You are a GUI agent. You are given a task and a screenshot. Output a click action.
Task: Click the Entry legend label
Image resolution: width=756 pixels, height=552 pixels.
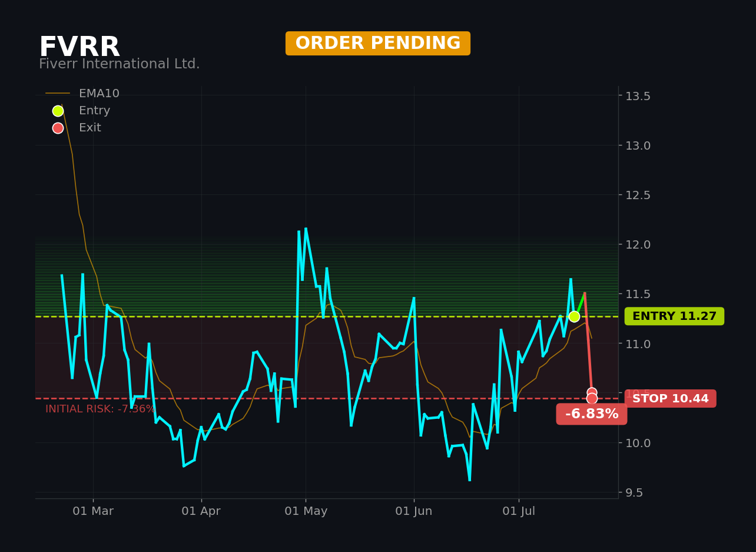tap(94, 111)
